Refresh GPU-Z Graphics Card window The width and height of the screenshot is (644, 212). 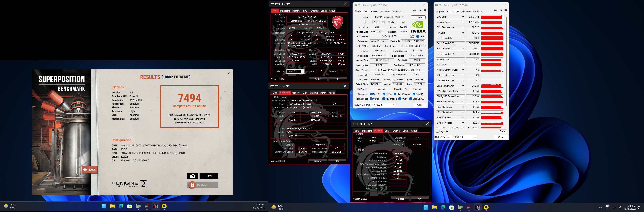[x=420, y=11]
